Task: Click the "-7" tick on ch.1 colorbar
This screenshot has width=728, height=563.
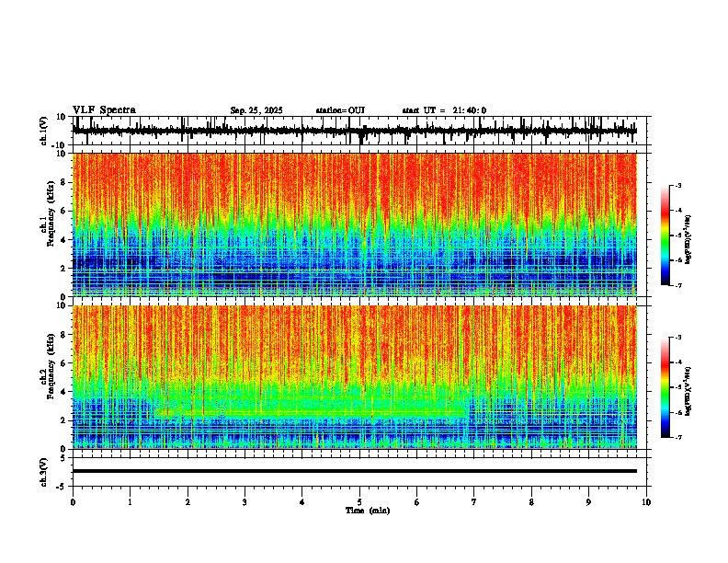Action: point(677,285)
